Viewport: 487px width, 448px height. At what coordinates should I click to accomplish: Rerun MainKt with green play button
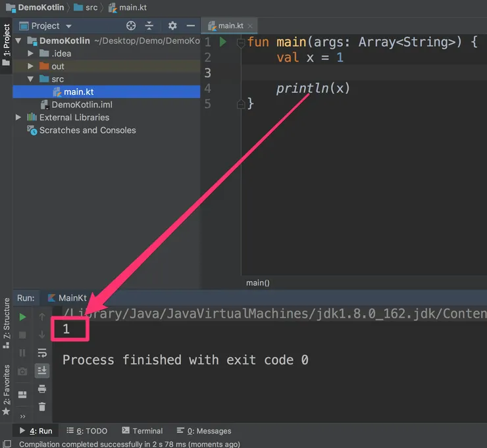(22, 317)
